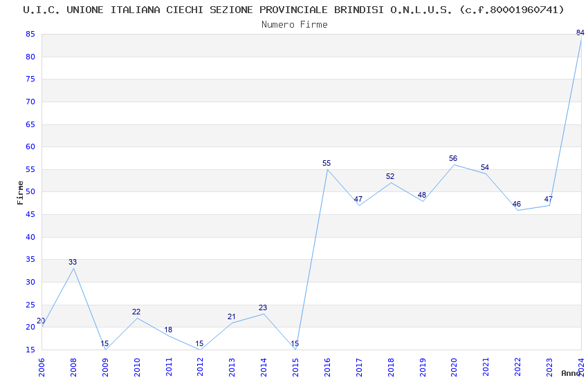The image size is (588, 380).
Task: Select the 'Numero Firme' subtitle
Action: tap(295, 25)
